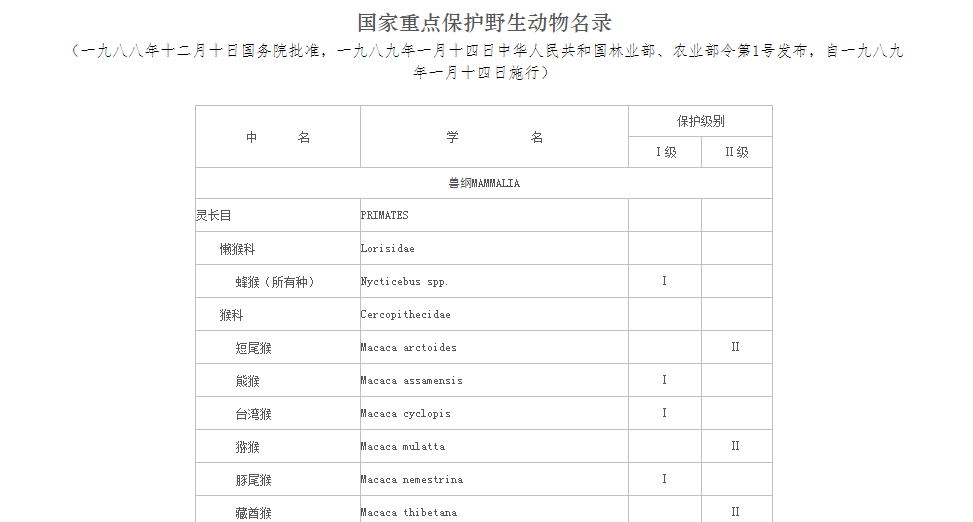973x522 pixels.
Task: Click the II level mark for 猕猴
Action: click(735, 446)
